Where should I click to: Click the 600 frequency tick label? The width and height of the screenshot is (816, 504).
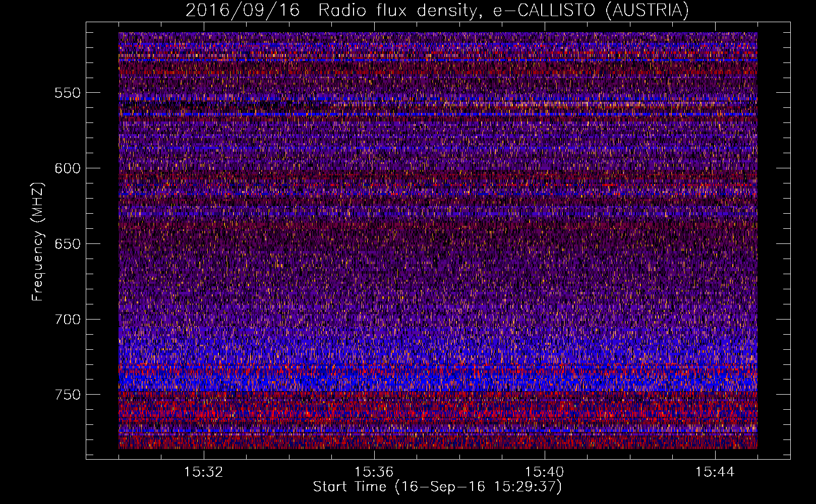(67, 168)
